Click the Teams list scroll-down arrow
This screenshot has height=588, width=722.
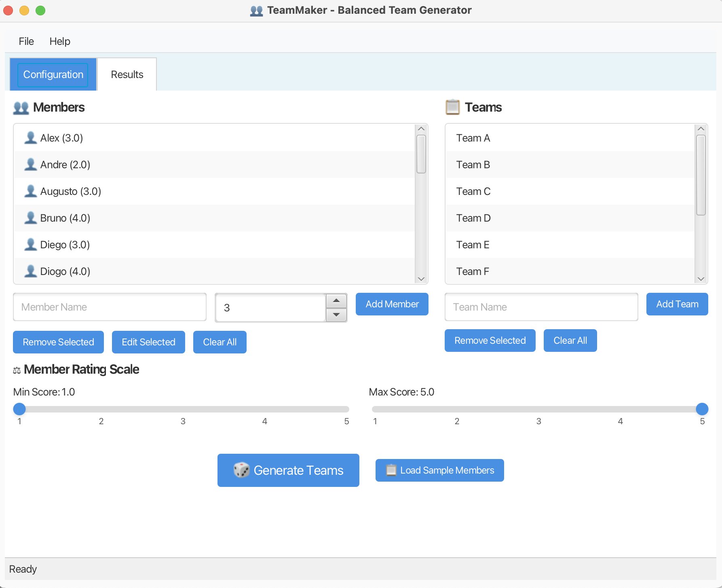pyautogui.click(x=701, y=279)
